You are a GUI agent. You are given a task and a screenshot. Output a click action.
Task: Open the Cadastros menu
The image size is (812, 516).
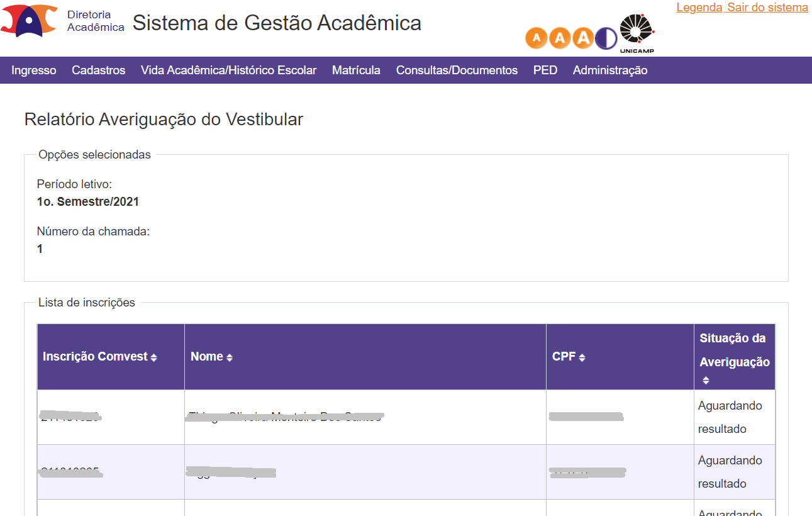tap(99, 70)
